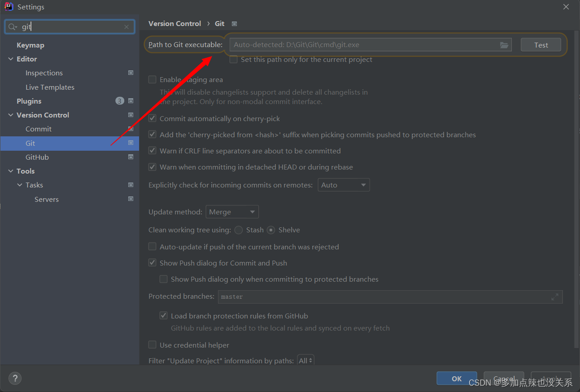Open Inspections settings page
580x392 pixels.
pos(44,73)
